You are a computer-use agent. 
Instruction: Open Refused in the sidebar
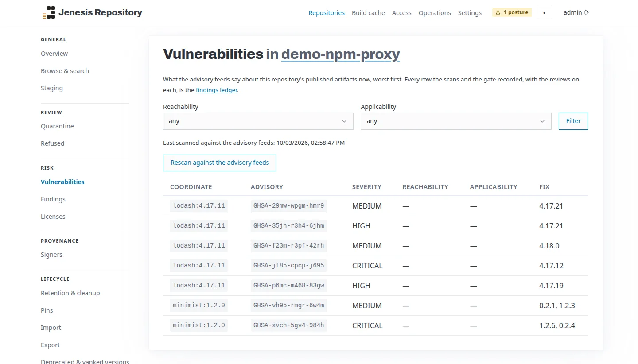pyautogui.click(x=52, y=143)
